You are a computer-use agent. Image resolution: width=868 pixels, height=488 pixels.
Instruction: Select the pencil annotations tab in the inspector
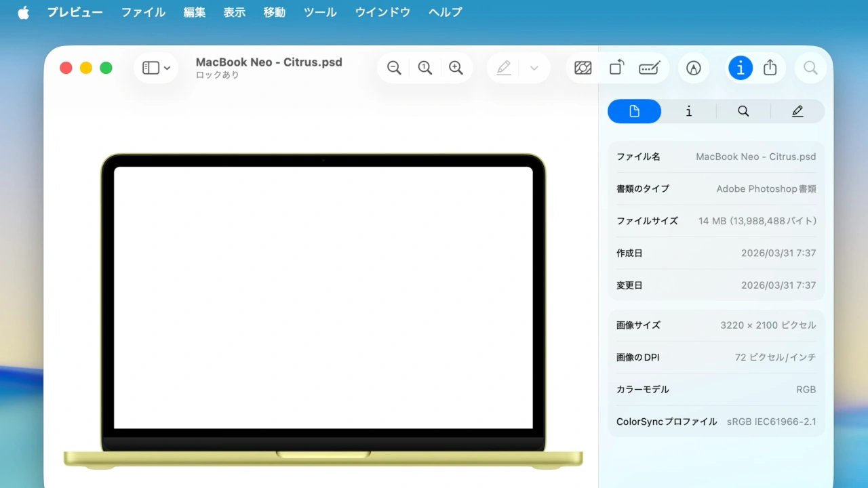pyautogui.click(x=797, y=110)
